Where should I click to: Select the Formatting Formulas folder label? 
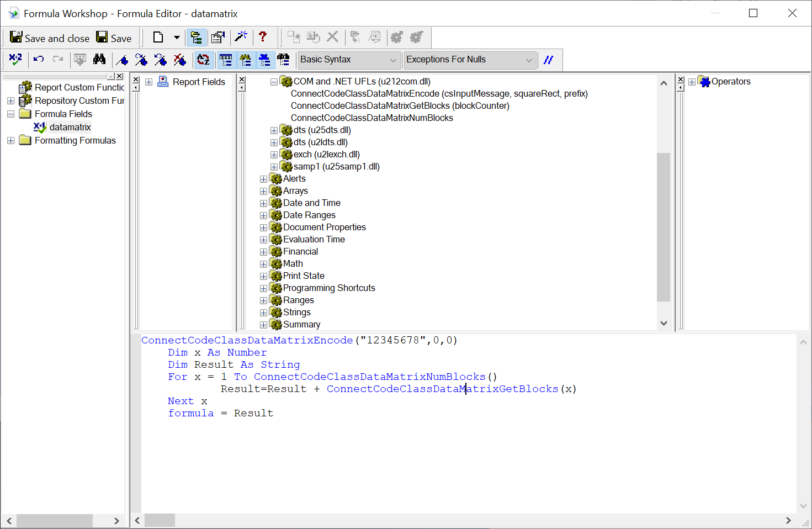(75, 140)
